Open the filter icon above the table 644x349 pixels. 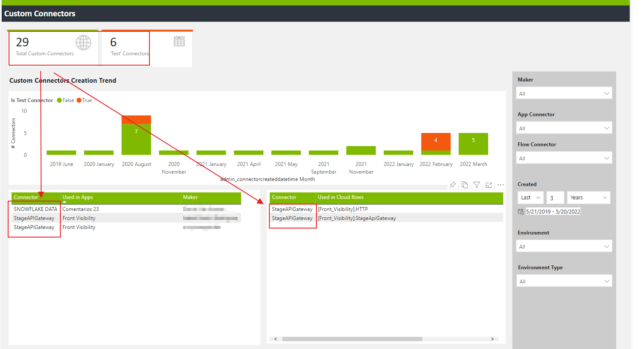click(x=477, y=185)
